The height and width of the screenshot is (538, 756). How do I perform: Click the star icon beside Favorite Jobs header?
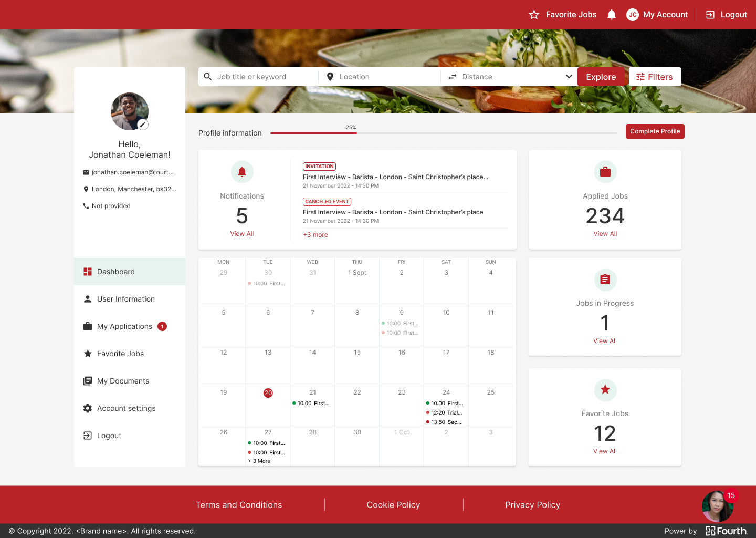(x=534, y=15)
